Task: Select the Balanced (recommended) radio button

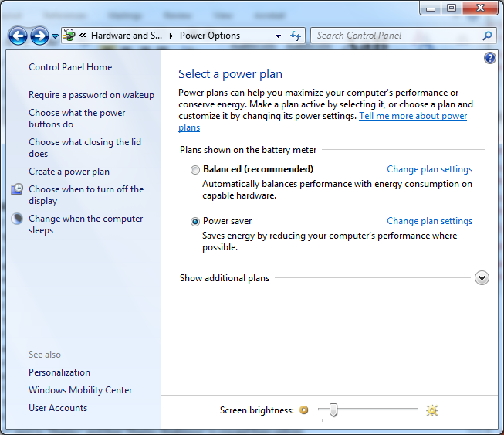Action: pos(195,170)
